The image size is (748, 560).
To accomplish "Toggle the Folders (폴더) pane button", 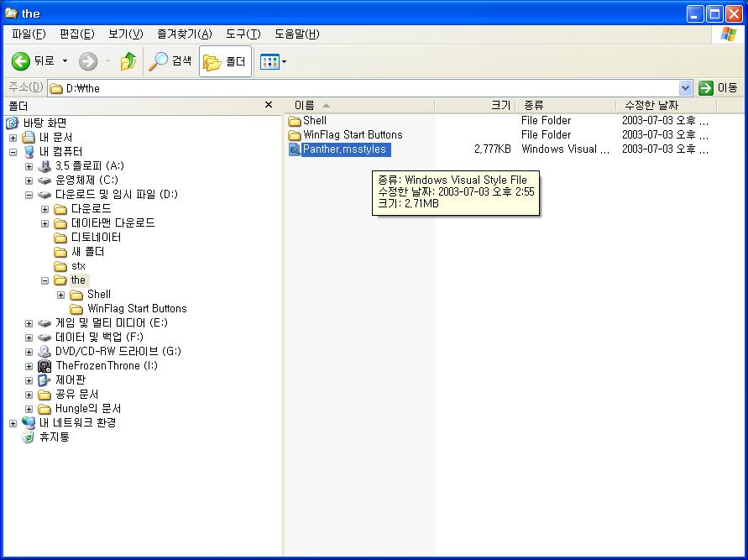I will [225, 62].
